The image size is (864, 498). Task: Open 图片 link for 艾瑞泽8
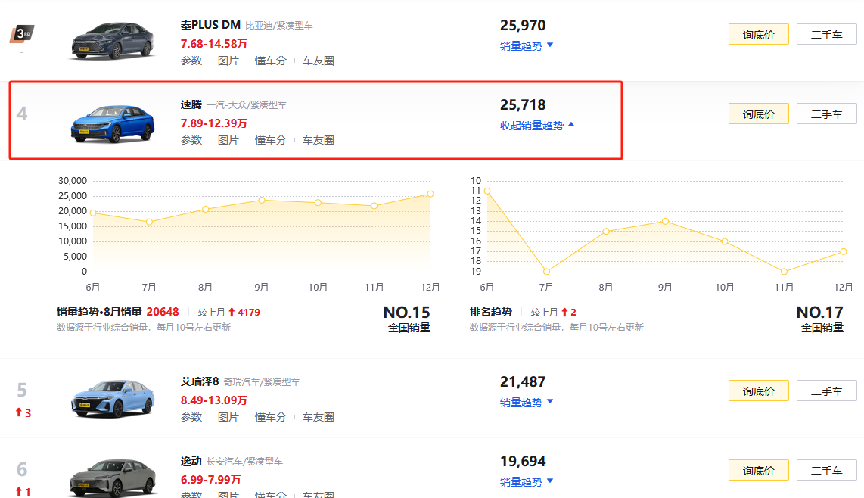click(228, 417)
